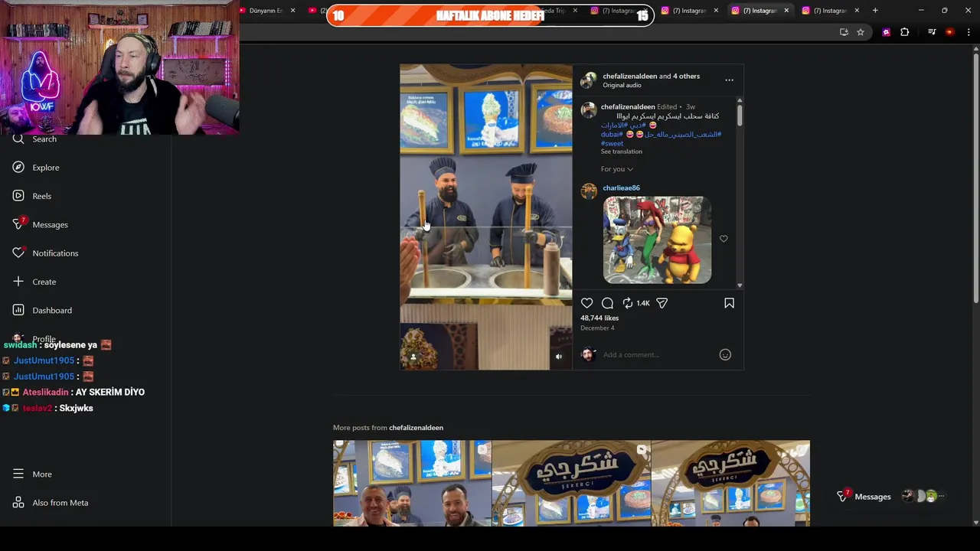Open the rightmost related post thumbnail
The image size is (980, 551).
click(x=730, y=484)
